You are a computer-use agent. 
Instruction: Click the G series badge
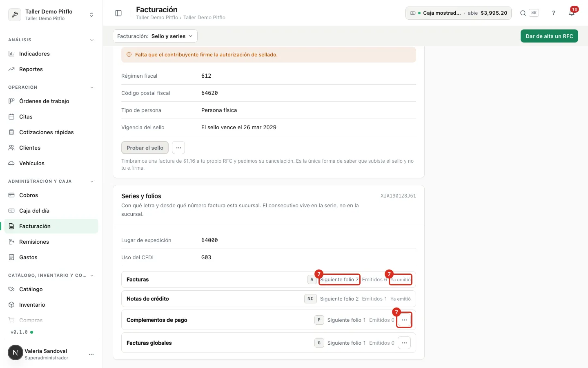pos(319,343)
